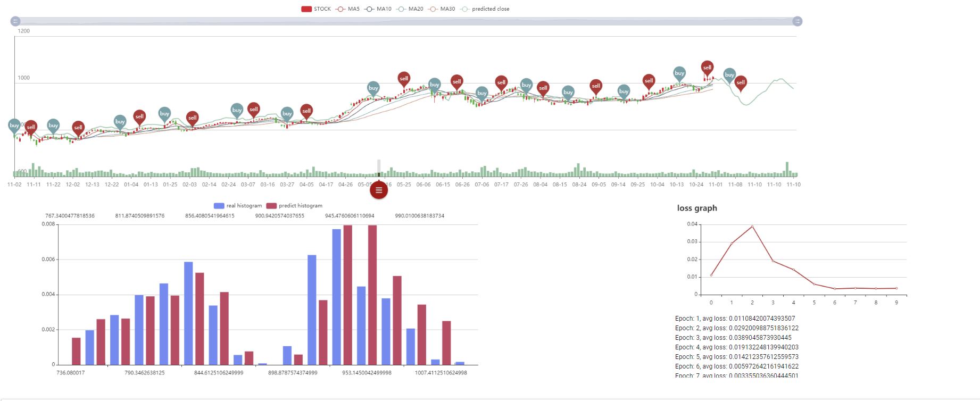This screenshot has height=401, width=980.
Task: Click the right handle of the zoom slider
Action: tap(797, 21)
